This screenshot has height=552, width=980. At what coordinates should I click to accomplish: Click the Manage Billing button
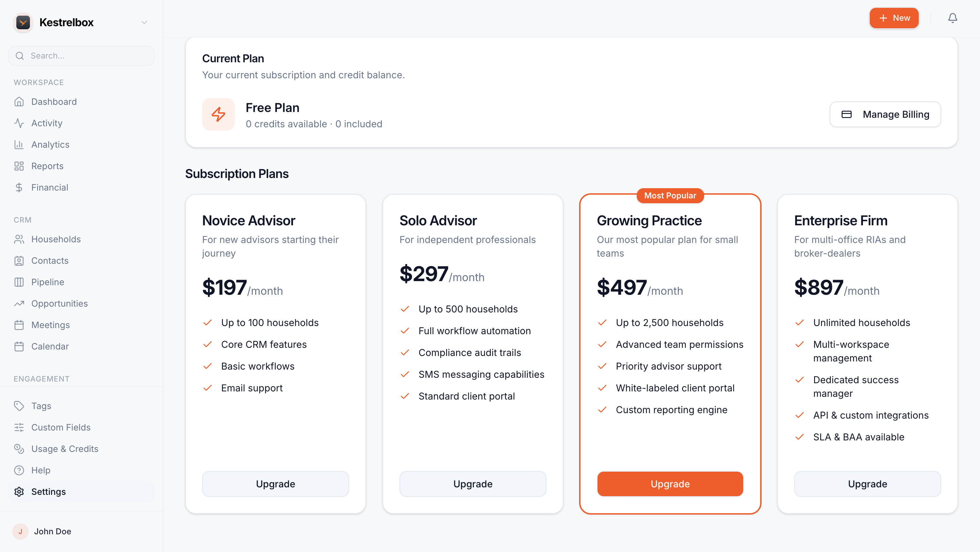point(885,114)
